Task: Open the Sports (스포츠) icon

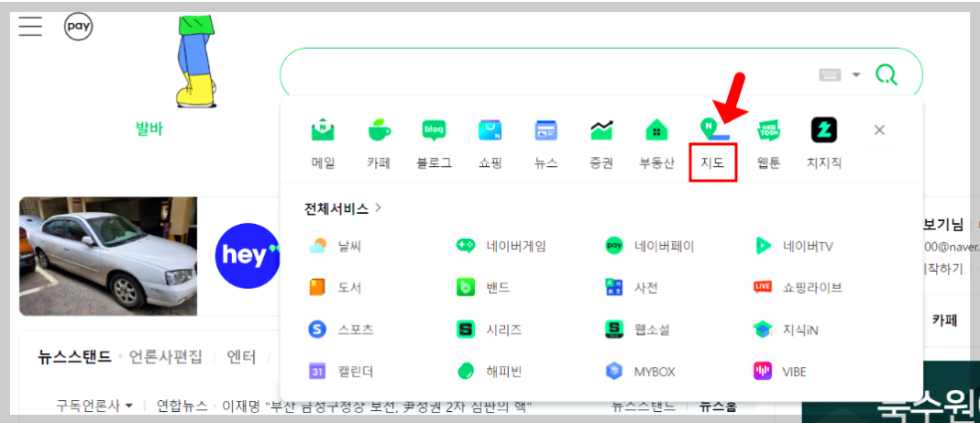Action: (x=317, y=329)
